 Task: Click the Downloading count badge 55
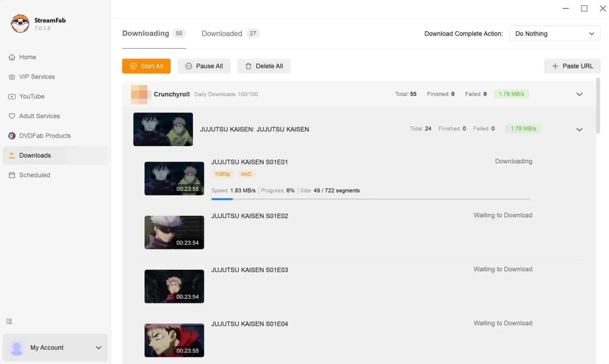point(179,33)
